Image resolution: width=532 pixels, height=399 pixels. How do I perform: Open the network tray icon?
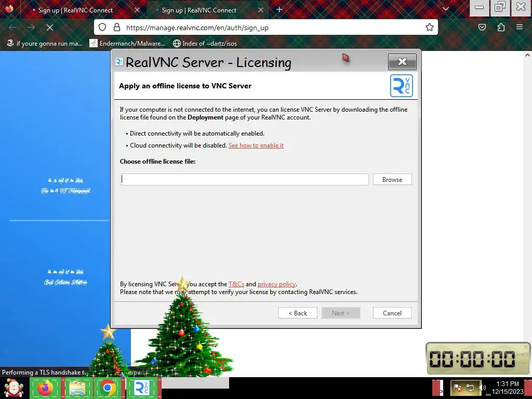tap(470, 388)
